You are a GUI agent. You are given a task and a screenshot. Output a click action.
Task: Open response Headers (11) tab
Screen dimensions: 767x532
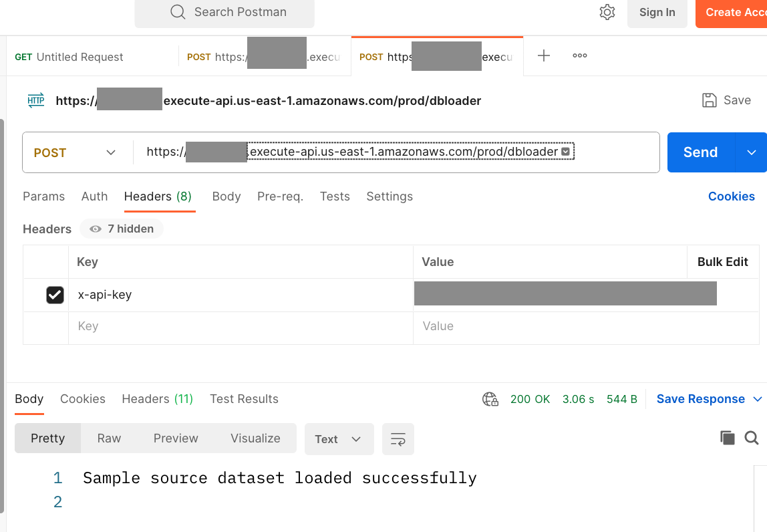158,400
